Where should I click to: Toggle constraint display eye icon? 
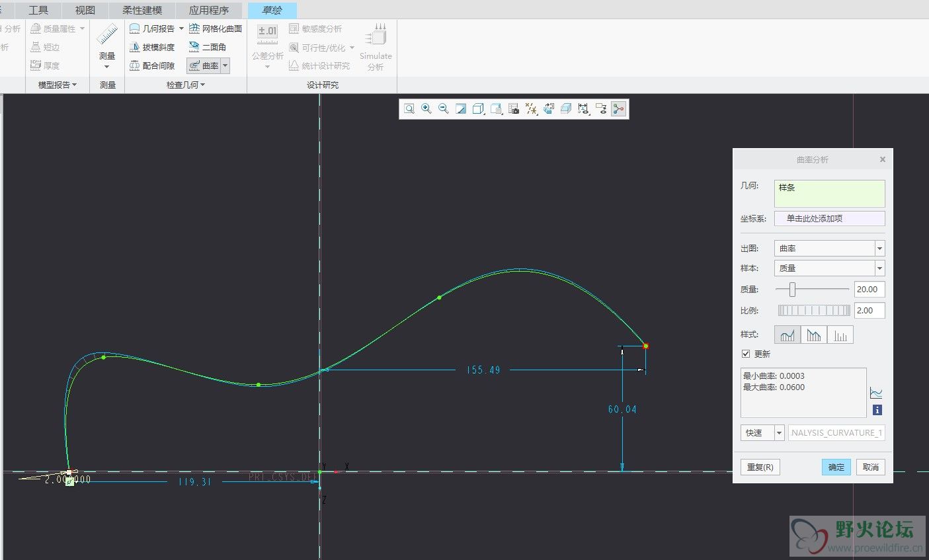pyautogui.click(x=601, y=109)
